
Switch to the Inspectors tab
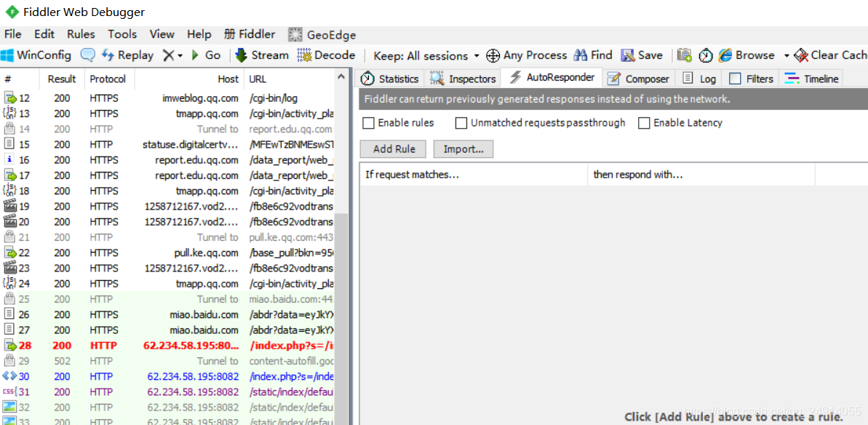click(x=463, y=79)
